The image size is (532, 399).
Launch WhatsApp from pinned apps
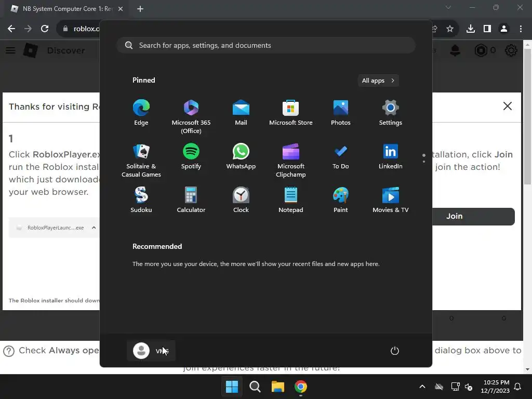point(241,156)
